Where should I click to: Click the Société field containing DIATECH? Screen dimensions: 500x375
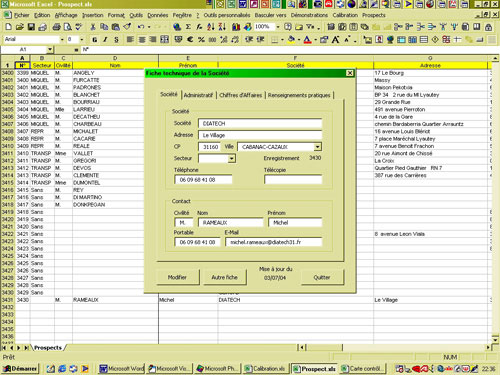(x=260, y=124)
